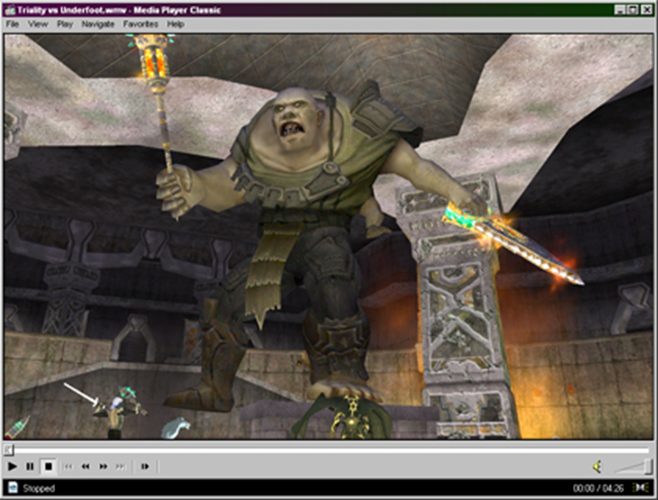
Task: Fast forward the video
Action: pos(103,466)
